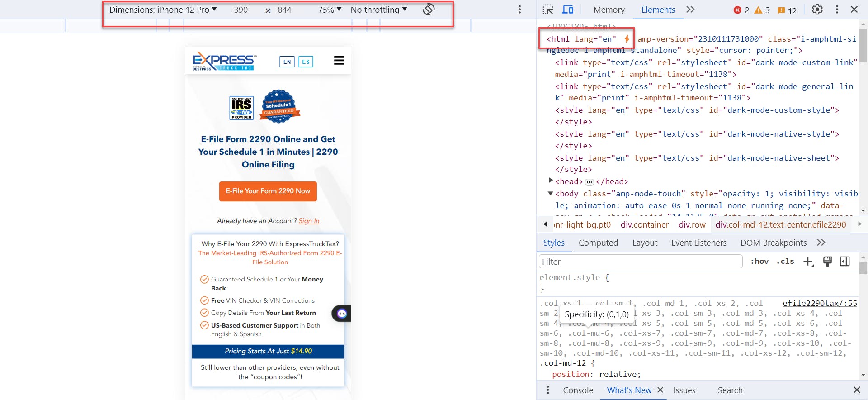Image resolution: width=868 pixels, height=400 pixels.
Task: Close the What's New tab
Action: click(x=660, y=390)
